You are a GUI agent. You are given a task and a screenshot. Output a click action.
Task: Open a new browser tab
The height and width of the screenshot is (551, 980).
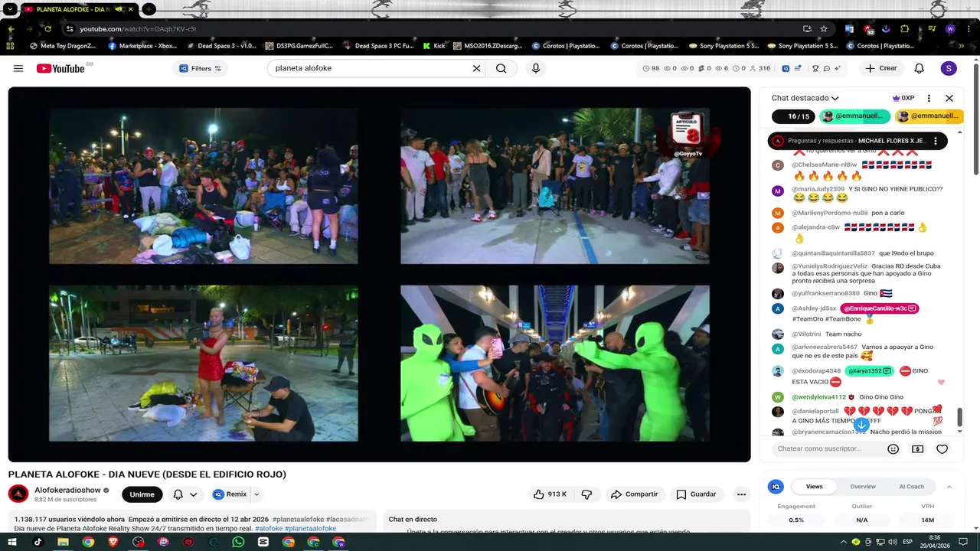tap(149, 9)
